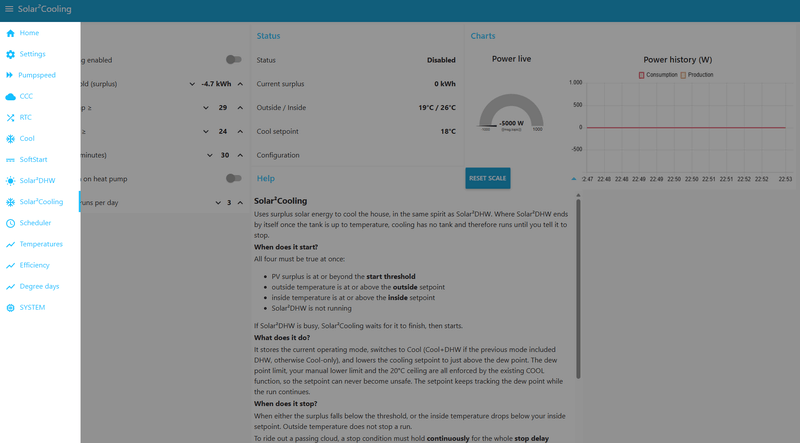The width and height of the screenshot is (800, 443).
Task: Click the SoftStart sidebar link
Action: click(40, 160)
